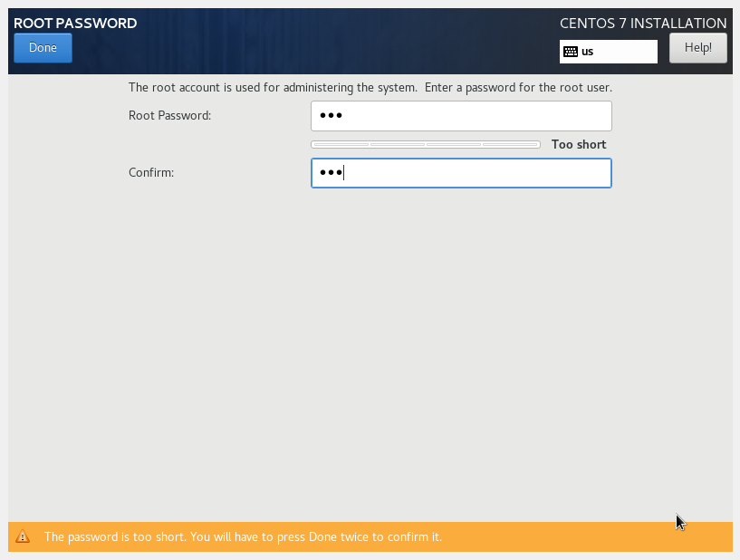Focus the Root Password input field
This screenshot has width=740, height=560.
coord(461,116)
